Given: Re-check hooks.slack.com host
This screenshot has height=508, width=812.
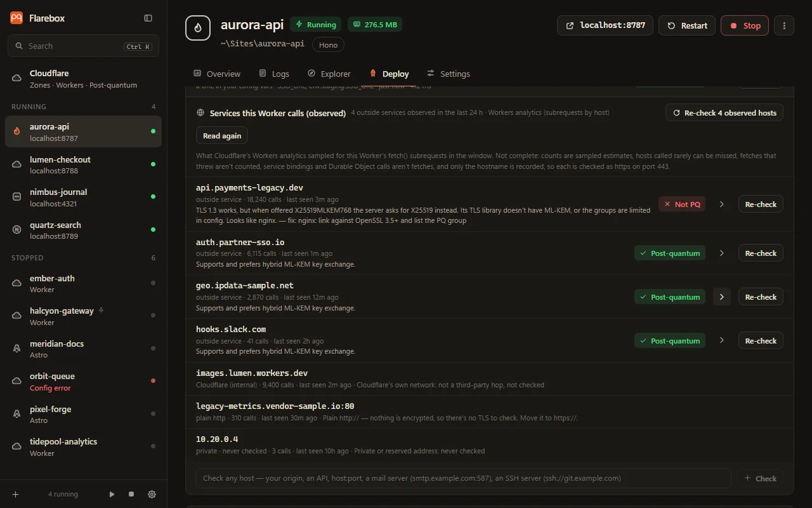Looking at the screenshot, I should 761,341.
